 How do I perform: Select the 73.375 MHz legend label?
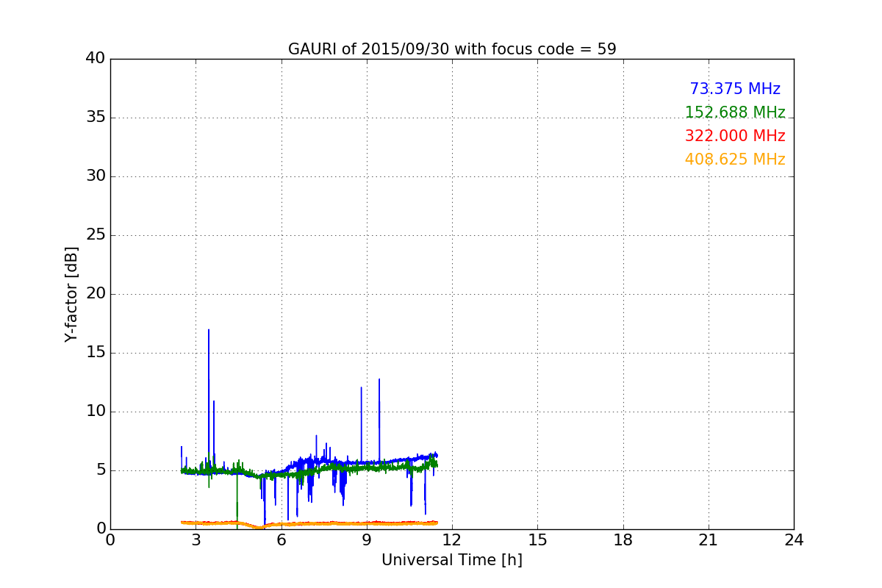pyautogui.click(x=735, y=89)
